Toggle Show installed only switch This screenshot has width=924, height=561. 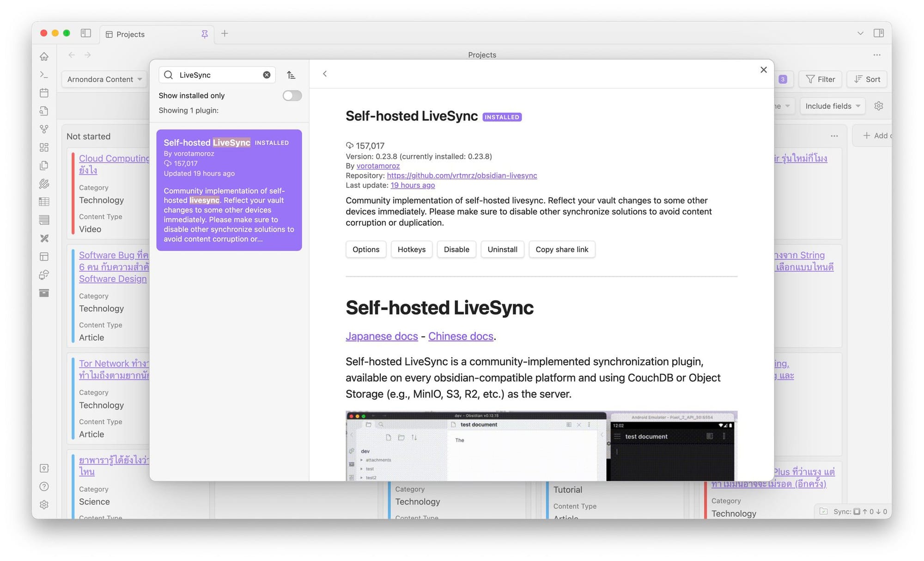[292, 96]
